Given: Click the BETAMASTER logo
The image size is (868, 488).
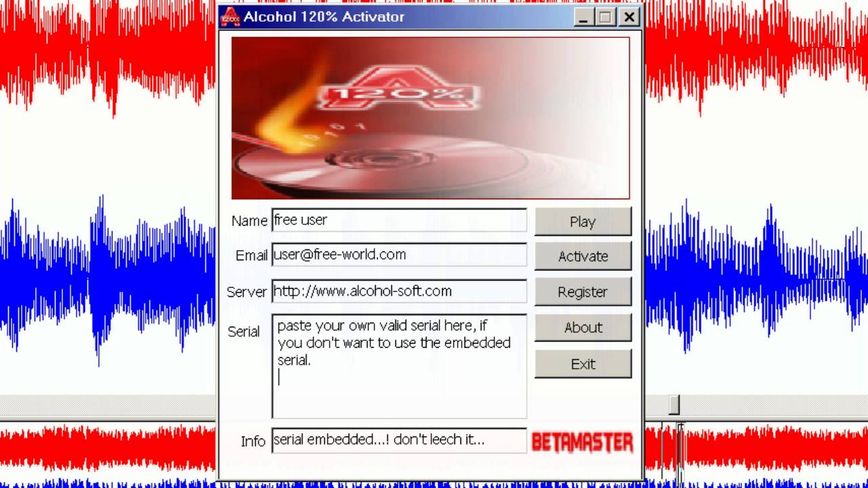Looking at the screenshot, I should (582, 442).
